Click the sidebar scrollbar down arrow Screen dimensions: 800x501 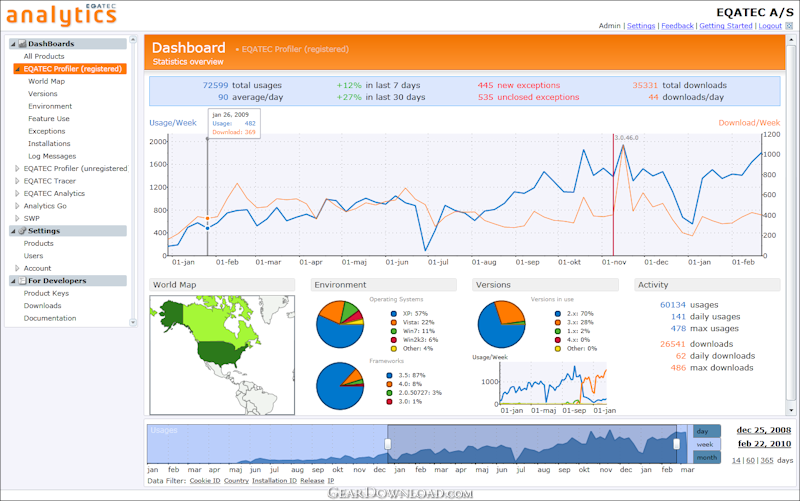point(133,322)
